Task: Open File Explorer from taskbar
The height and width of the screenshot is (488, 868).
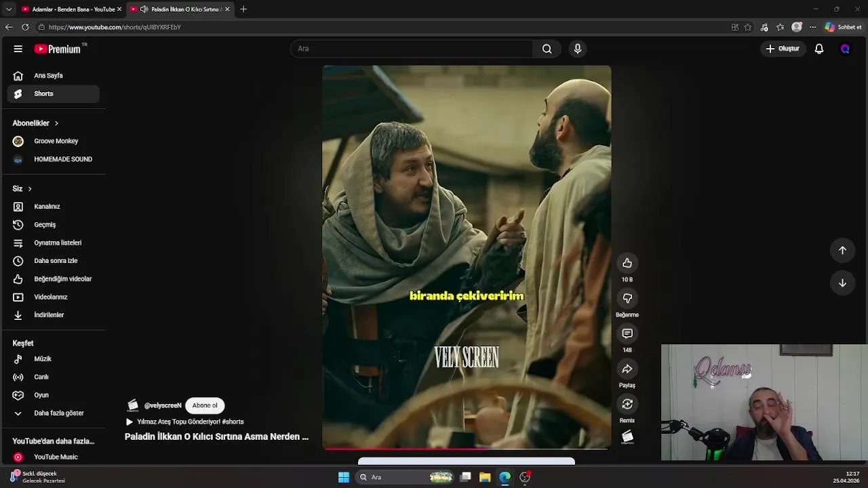Action: point(485,477)
